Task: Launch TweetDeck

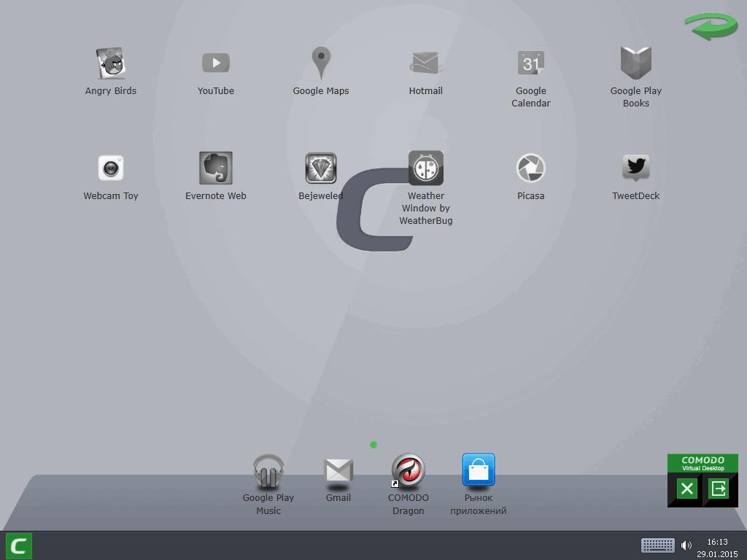Action: tap(635, 168)
